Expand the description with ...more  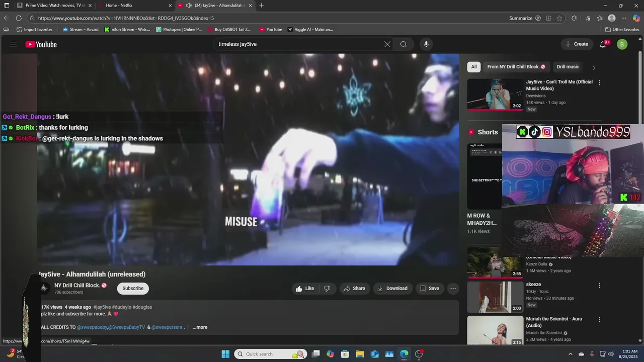[x=200, y=327]
